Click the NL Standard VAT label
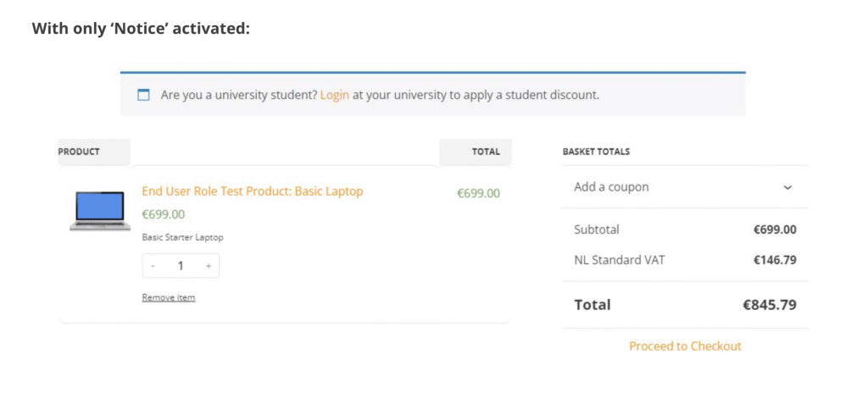868x398 pixels. coord(620,260)
